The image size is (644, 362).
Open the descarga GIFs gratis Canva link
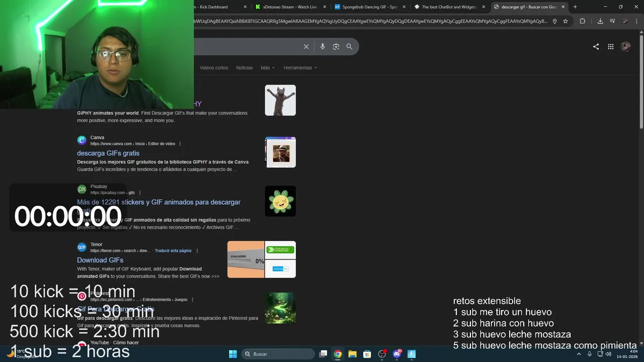(x=108, y=153)
